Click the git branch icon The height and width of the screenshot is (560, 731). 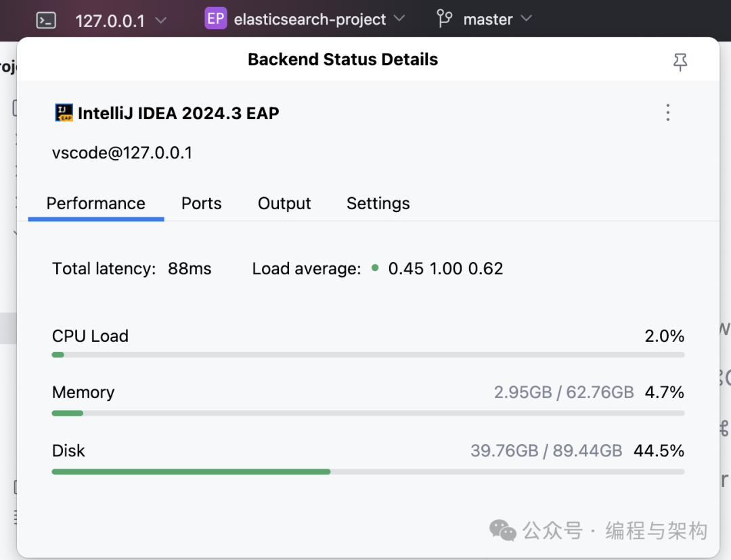pyautogui.click(x=445, y=19)
